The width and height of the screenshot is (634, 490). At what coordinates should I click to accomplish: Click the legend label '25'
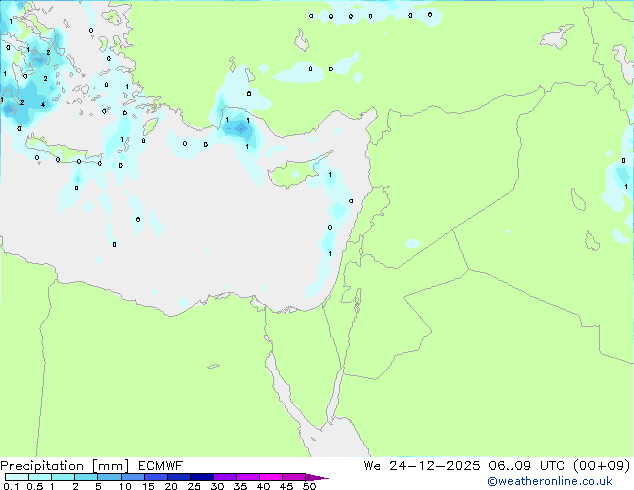[x=194, y=486]
